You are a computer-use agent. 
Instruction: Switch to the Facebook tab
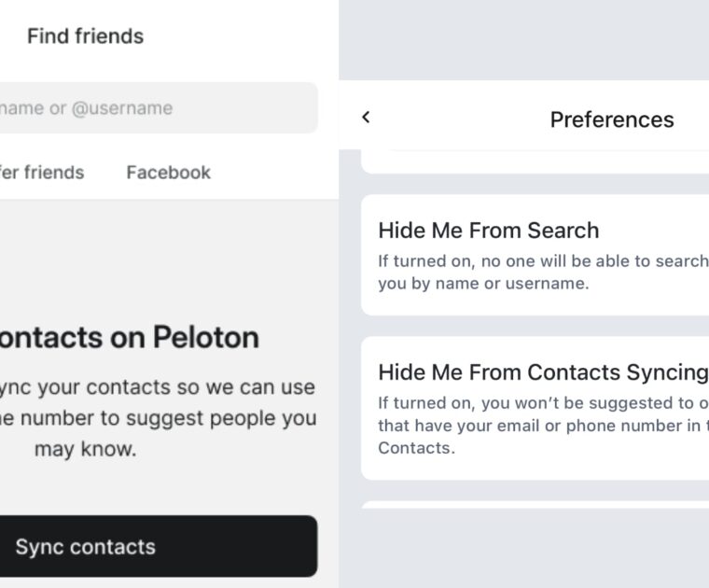[168, 173]
